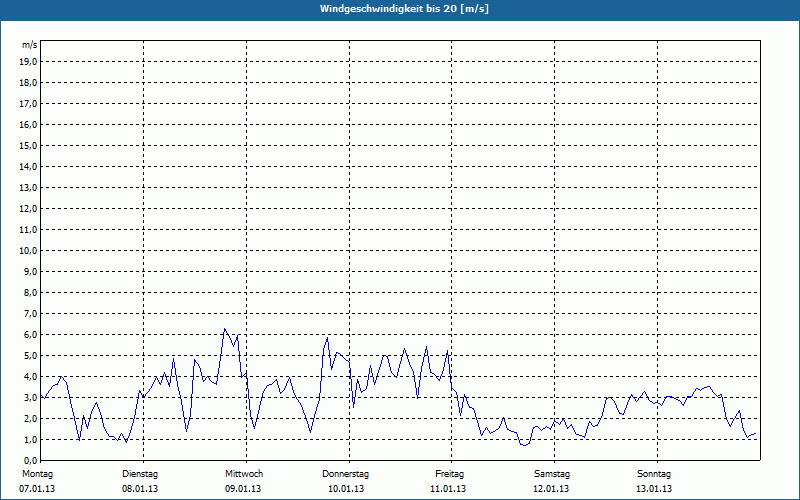800x500 pixels.
Task: Click the 10.01.13 date label
Action: [346, 489]
